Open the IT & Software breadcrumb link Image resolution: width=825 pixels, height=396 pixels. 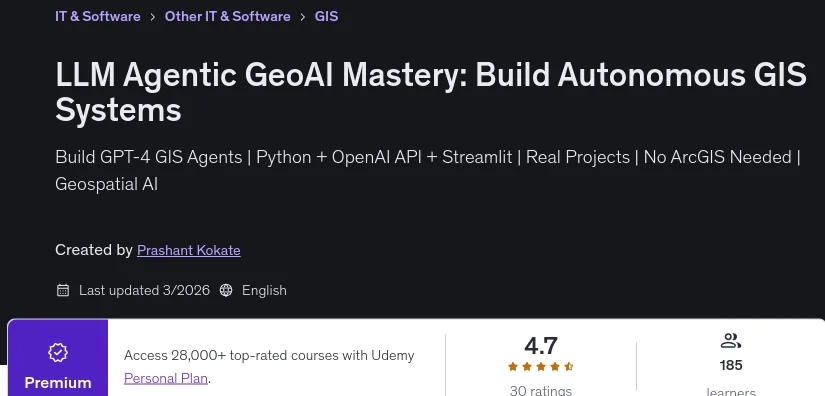pyautogui.click(x=97, y=16)
